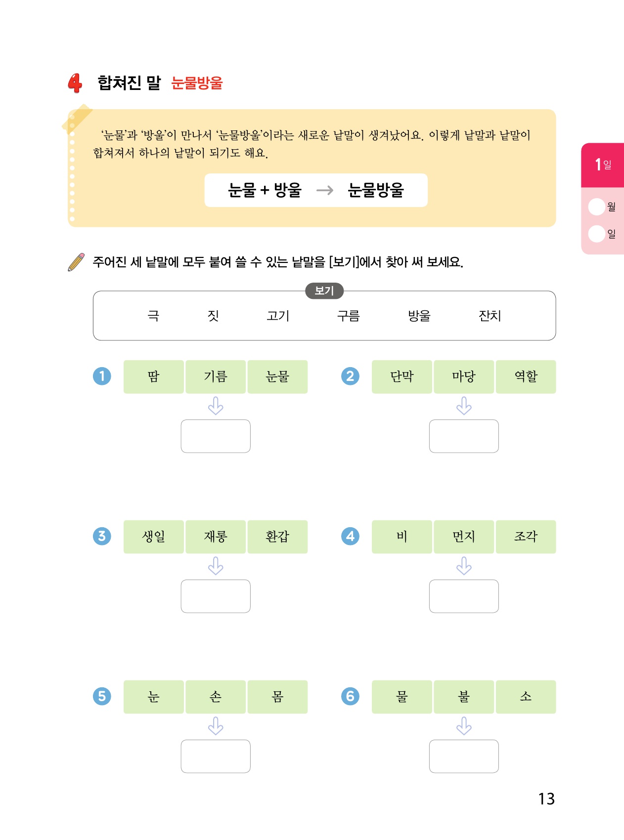Select the pink 1일 side tab
This screenshot has height=840, width=624.
pos(603,165)
